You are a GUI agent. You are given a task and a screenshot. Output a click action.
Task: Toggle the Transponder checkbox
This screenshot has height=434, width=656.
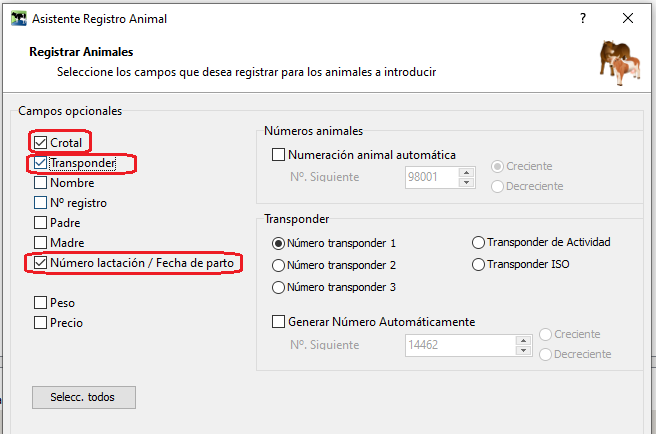tap(40, 163)
